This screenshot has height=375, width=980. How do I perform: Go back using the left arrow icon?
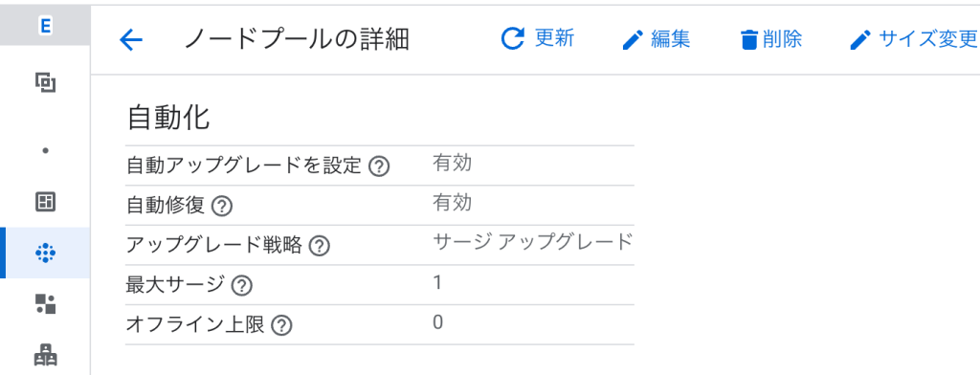[x=130, y=40]
